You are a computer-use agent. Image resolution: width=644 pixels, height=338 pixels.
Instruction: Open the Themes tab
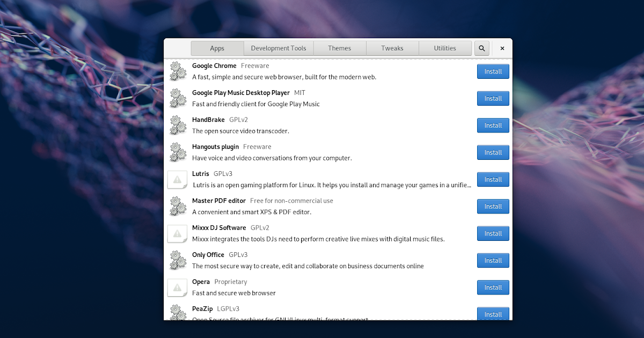pyautogui.click(x=340, y=48)
